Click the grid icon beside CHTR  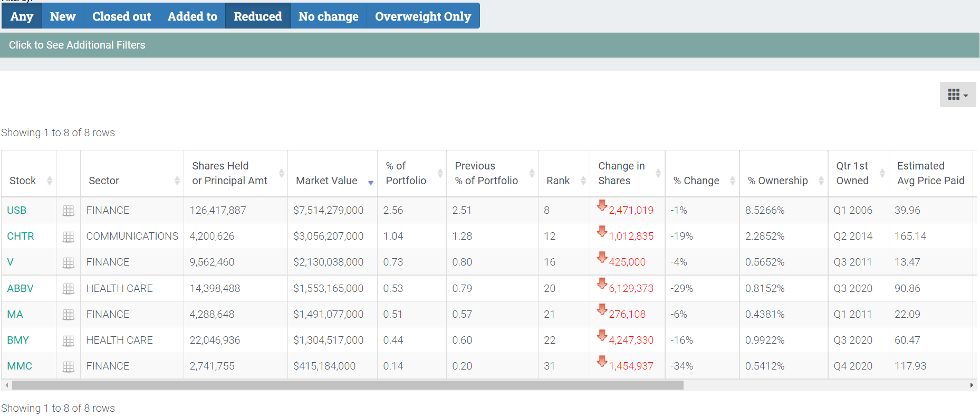(x=68, y=237)
